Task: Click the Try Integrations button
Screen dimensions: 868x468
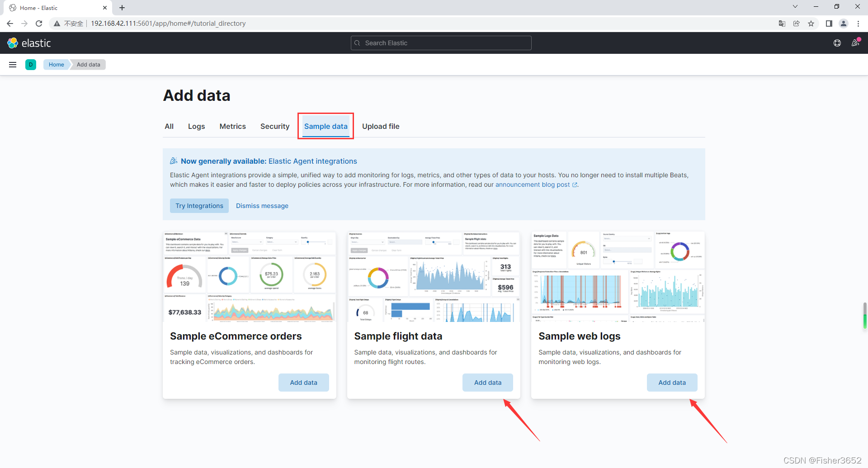Action: 199,206
